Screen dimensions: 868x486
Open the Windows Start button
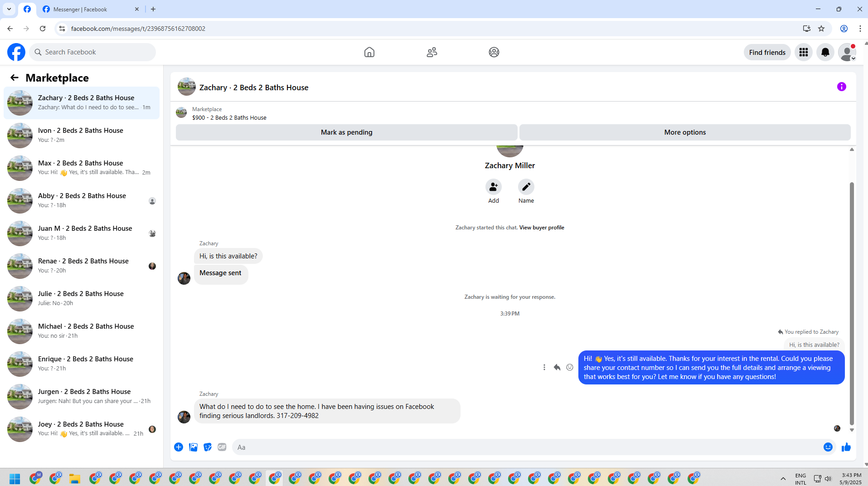[x=15, y=478]
